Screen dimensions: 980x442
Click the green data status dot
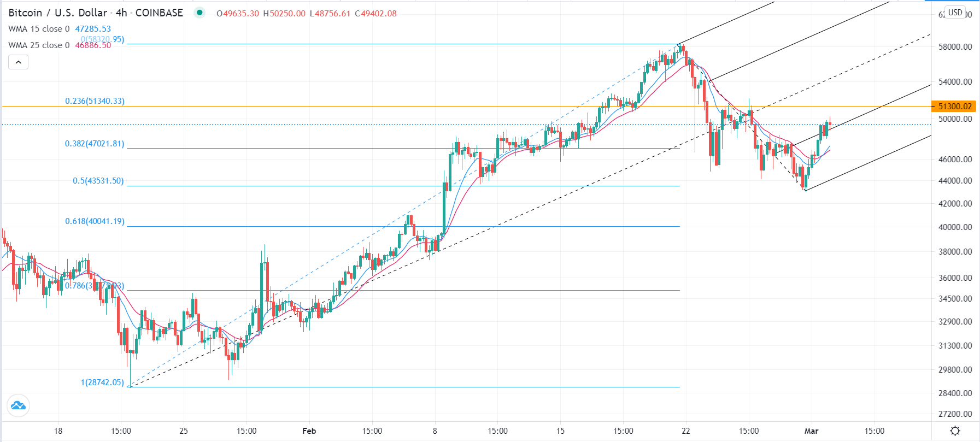(201, 12)
